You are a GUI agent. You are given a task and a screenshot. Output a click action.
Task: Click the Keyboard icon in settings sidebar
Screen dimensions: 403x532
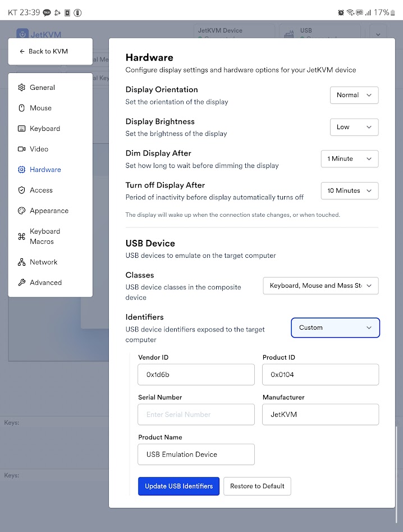pos(22,129)
